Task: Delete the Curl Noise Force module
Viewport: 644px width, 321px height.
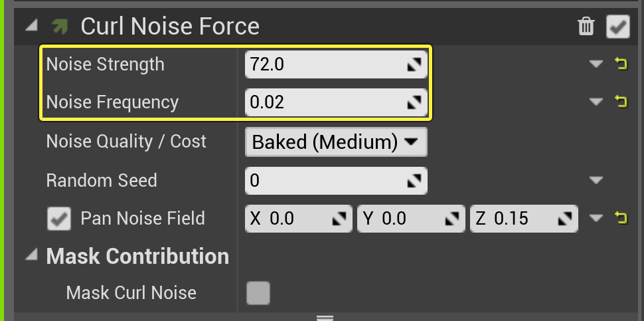Action: tap(586, 27)
